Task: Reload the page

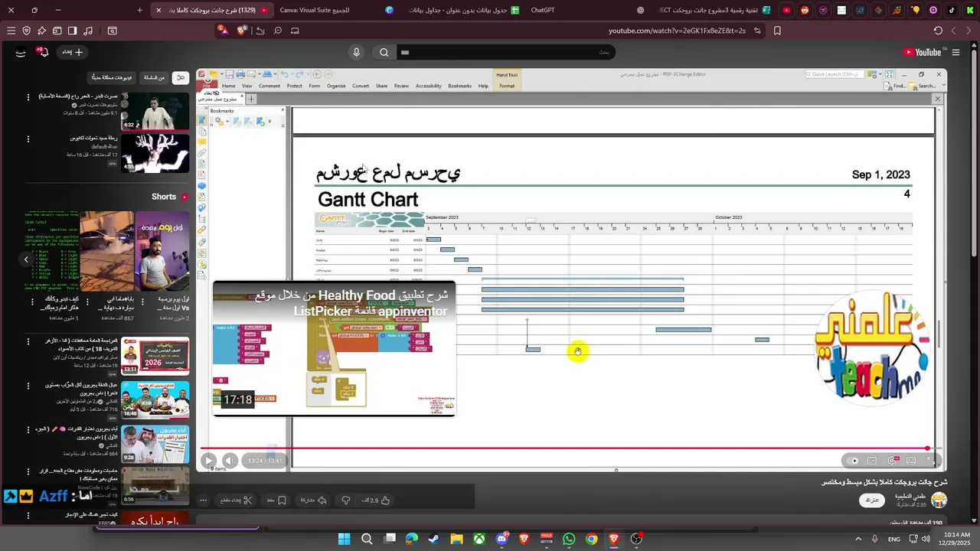Action: pos(938,31)
